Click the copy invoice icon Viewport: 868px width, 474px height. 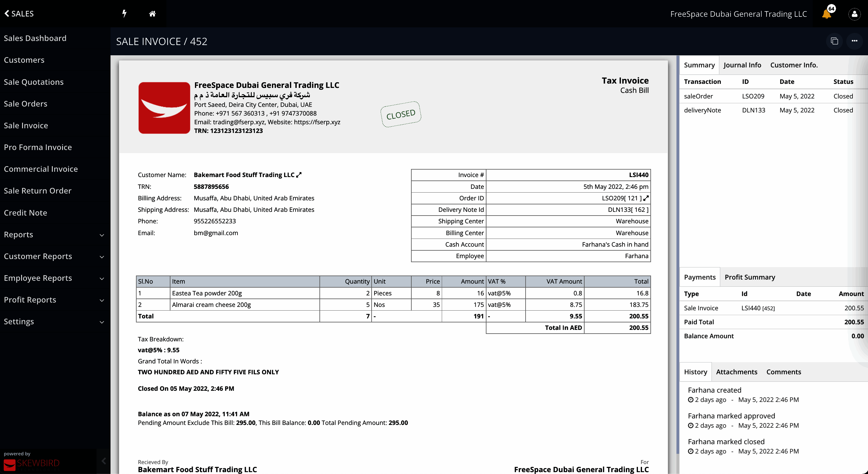pos(834,41)
